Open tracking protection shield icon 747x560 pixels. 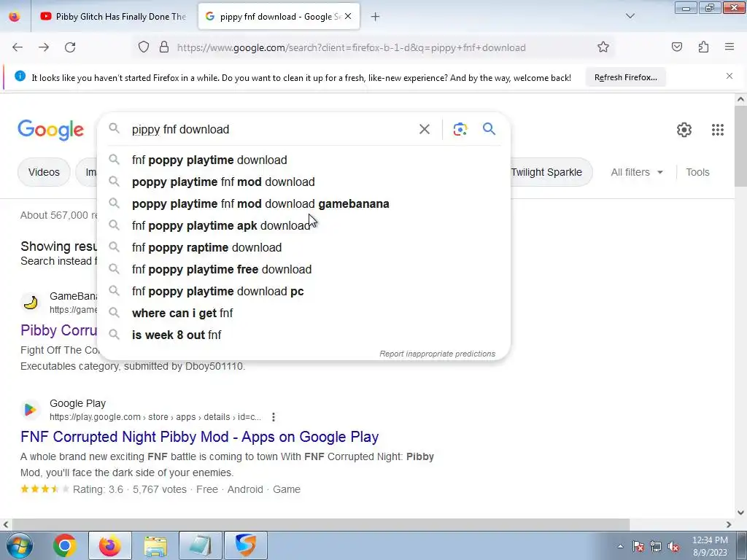point(144,47)
